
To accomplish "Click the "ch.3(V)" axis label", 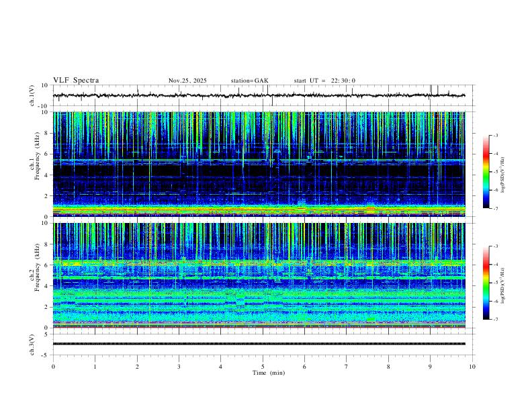I will click(x=32, y=345).
